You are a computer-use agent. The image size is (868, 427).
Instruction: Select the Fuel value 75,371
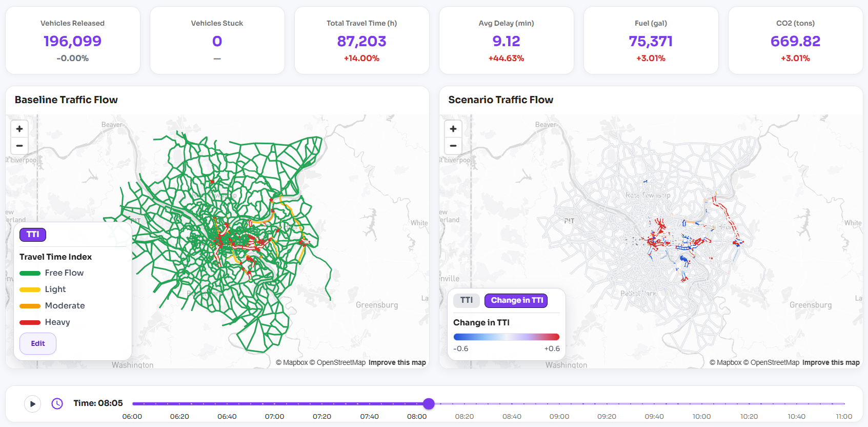tap(651, 41)
